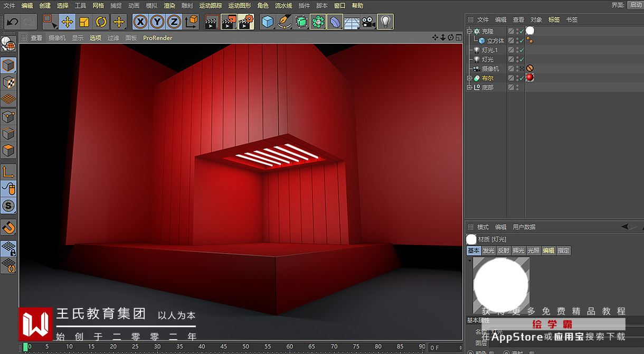Click the Undo arrow icon
Image resolution: width=644 pixels, height=354 pixels.
[12, 22]
